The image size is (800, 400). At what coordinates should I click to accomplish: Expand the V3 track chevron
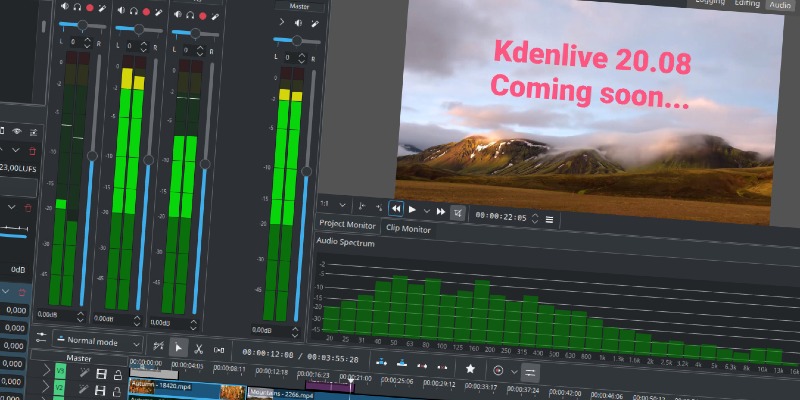[45, 371]
